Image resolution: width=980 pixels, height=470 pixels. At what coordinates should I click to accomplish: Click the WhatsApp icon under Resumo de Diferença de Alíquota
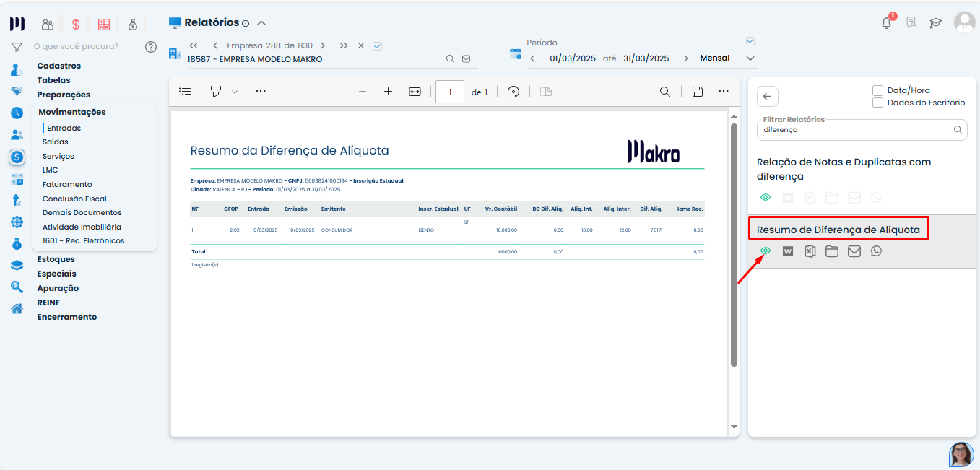[x=876, y=251]
